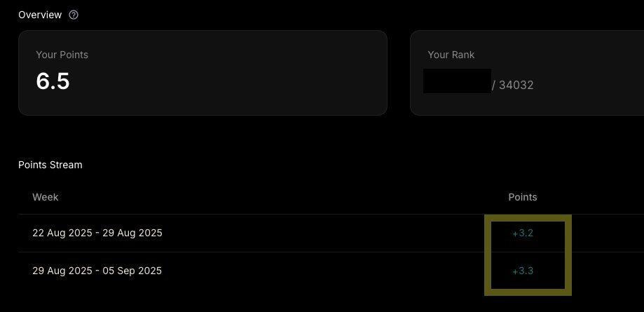644x312 pixels.
Task: Click the Points Stream heading
Action: tap(50, 165)
